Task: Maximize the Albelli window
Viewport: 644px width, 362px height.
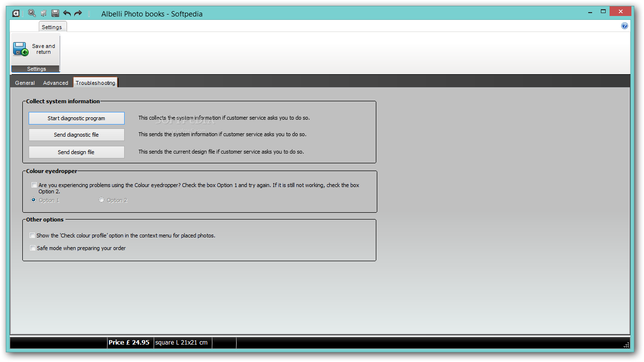Action: coord(603,11)
